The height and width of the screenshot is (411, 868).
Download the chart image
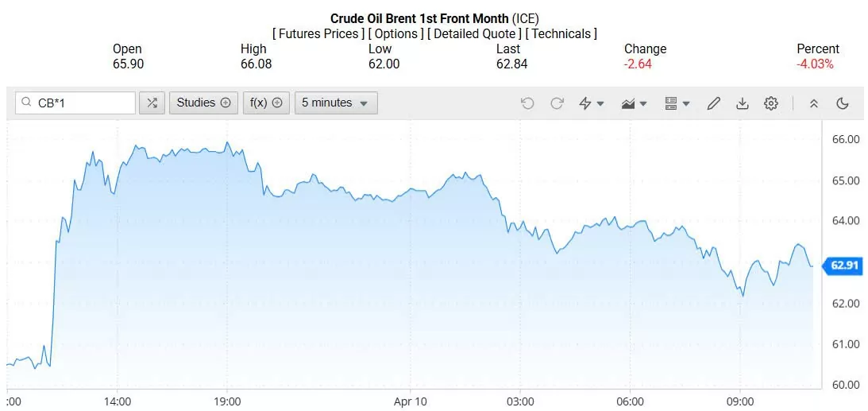coord(743,103)
